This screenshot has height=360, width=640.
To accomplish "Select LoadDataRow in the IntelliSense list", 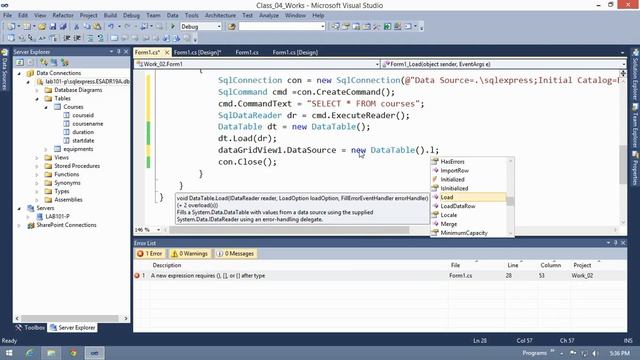I will coord(469,206).
